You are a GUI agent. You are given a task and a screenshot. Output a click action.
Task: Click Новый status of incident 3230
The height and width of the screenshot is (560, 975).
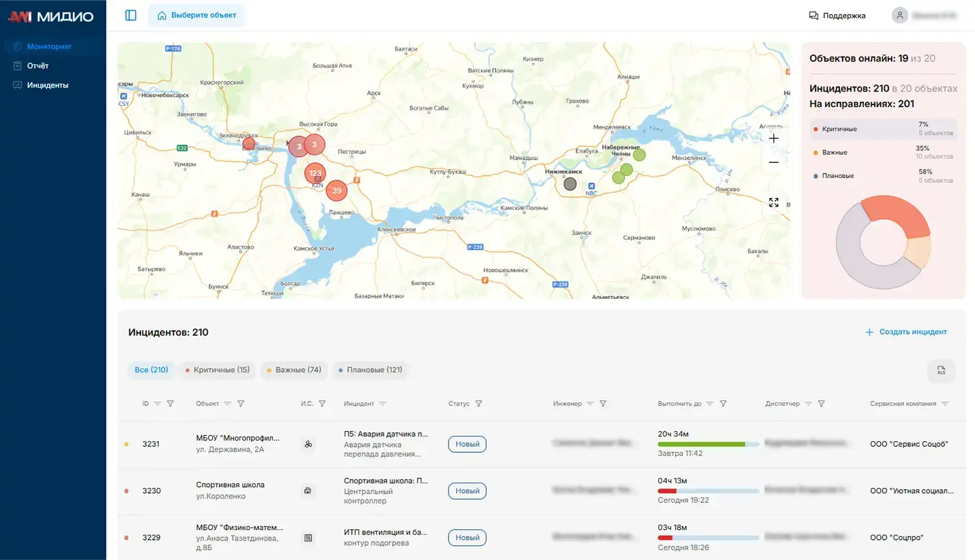467,490
